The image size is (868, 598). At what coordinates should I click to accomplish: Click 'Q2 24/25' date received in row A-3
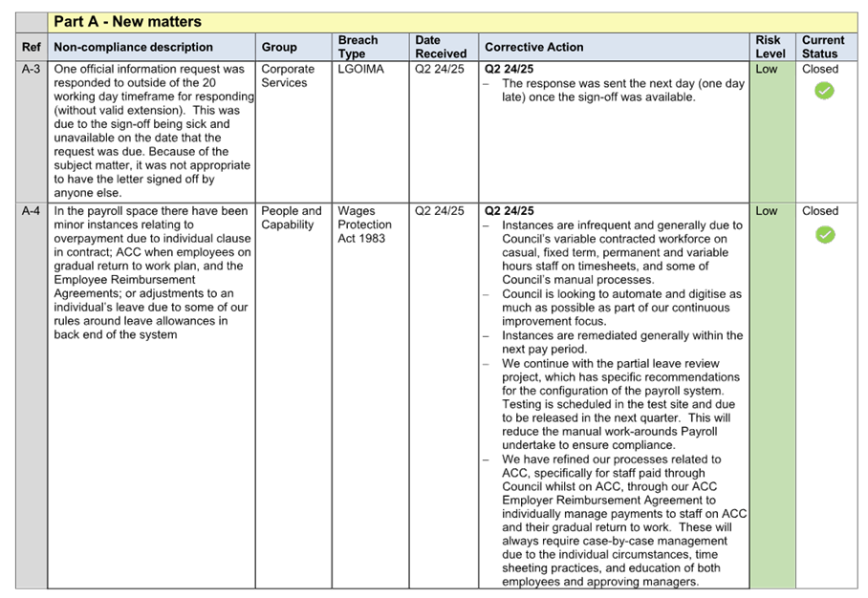click(440, 69)
